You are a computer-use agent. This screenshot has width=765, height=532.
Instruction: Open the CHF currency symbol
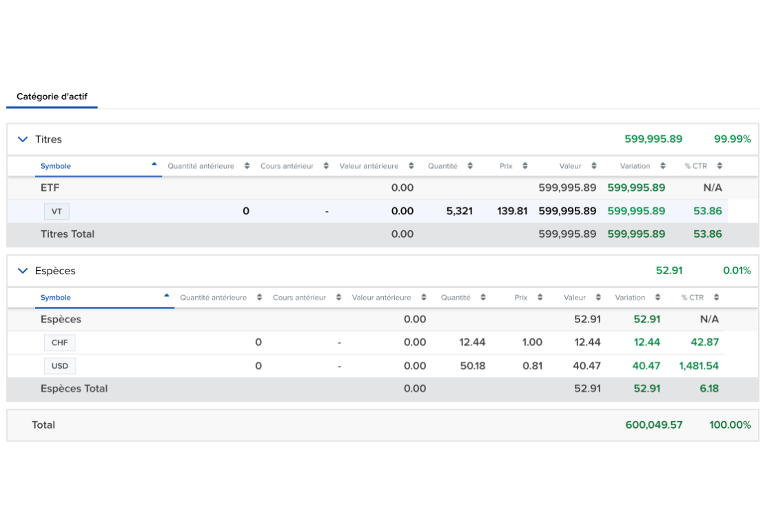(59, 342)
